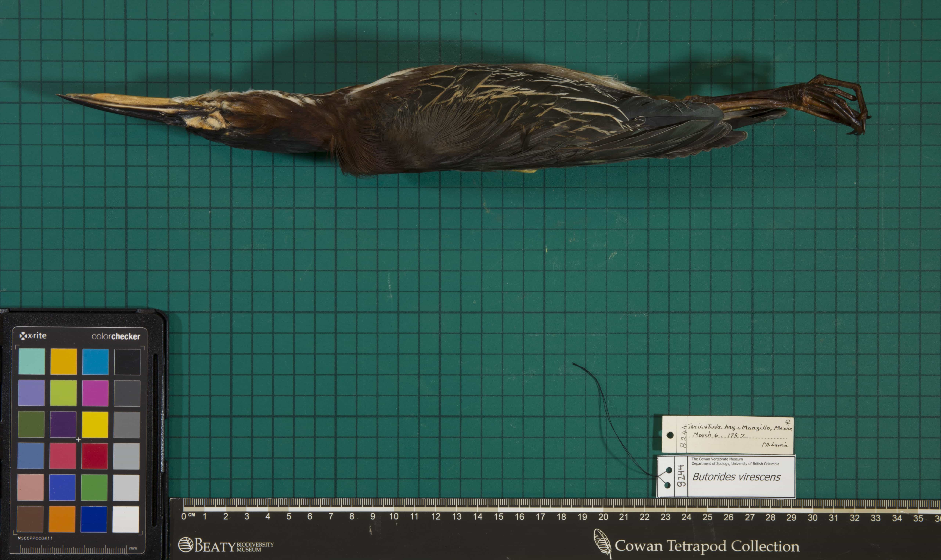The image size is (941, 560).
Task: Click the 20 cm mark on the ruler
Action: pos(603,517)
